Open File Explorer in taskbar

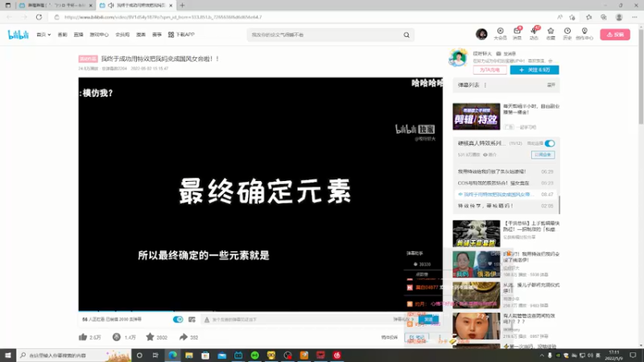pos(189,355)
